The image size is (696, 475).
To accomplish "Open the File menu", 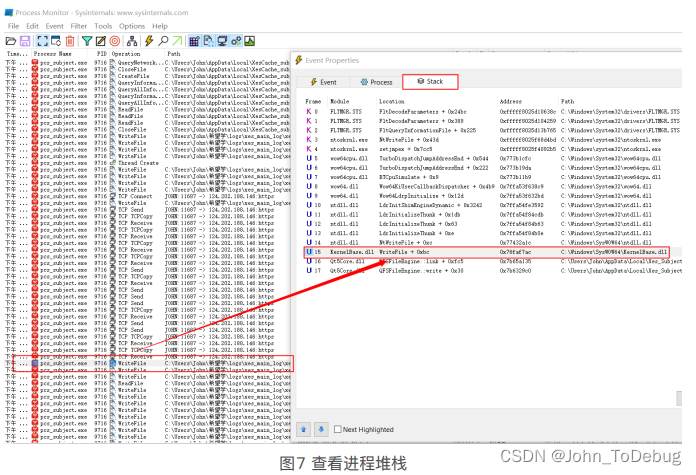I will [13, 26].
